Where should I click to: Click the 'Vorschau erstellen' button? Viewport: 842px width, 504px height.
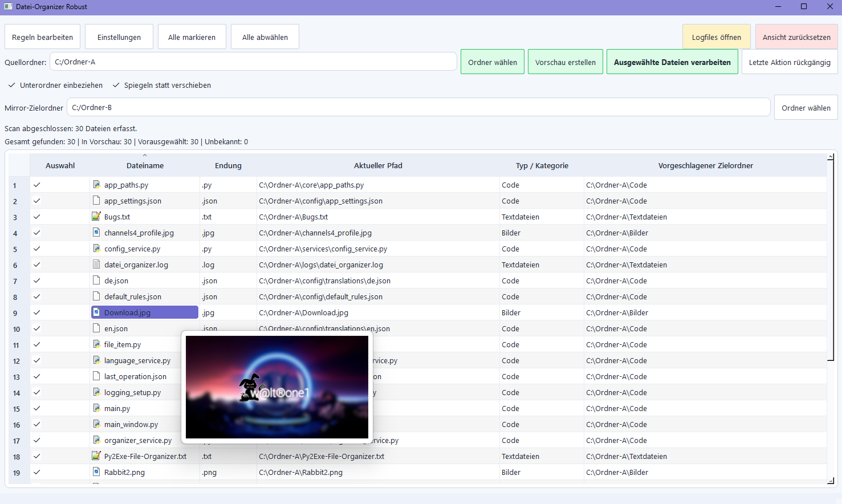(x=565, y=62)
